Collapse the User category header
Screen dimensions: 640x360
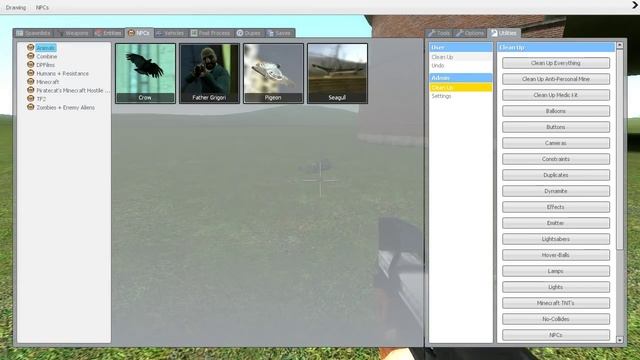point(461,47)
